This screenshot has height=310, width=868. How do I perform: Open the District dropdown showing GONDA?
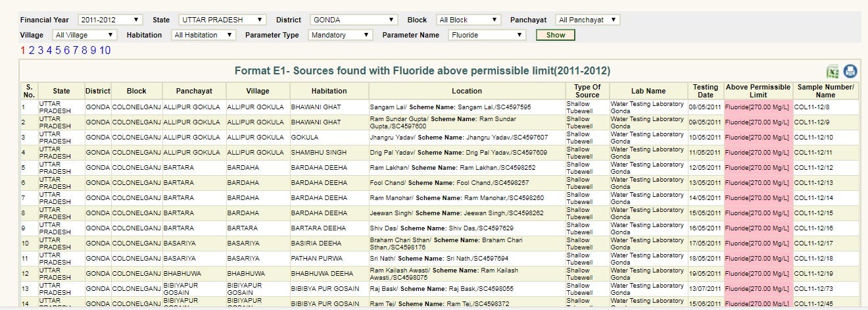coord(354,20)
